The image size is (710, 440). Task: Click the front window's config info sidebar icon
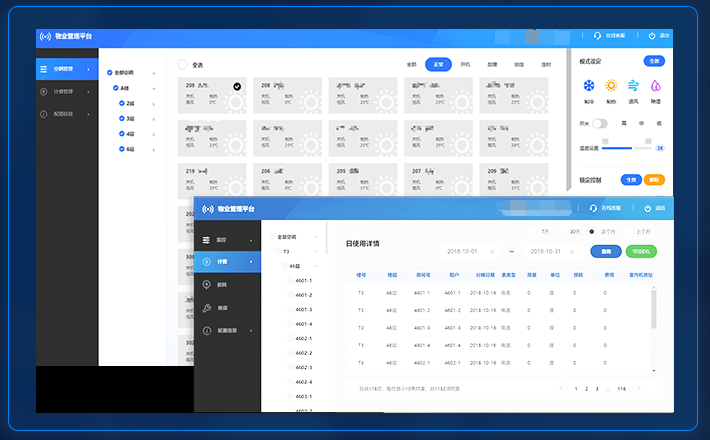pyautogui.click(x=206, y=330)
